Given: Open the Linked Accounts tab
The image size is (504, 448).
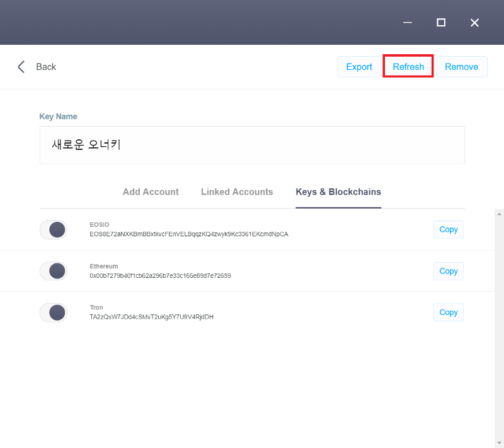Looking at the screenshot, I should tap(237, 192).
